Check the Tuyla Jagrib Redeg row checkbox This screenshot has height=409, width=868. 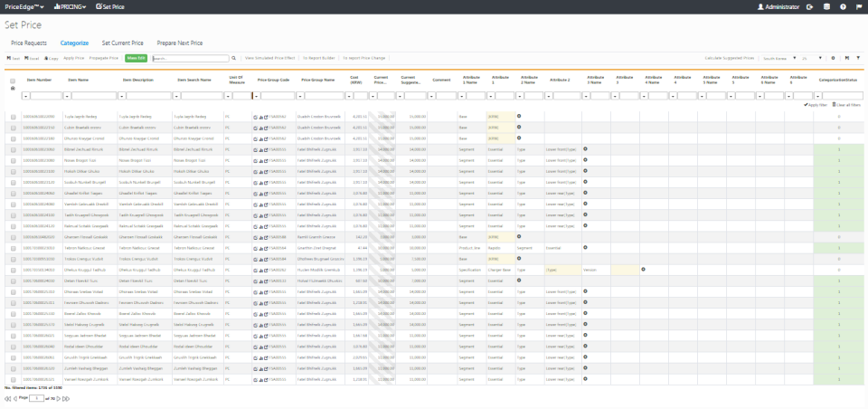pyautogui.click(x=13, y=117)
